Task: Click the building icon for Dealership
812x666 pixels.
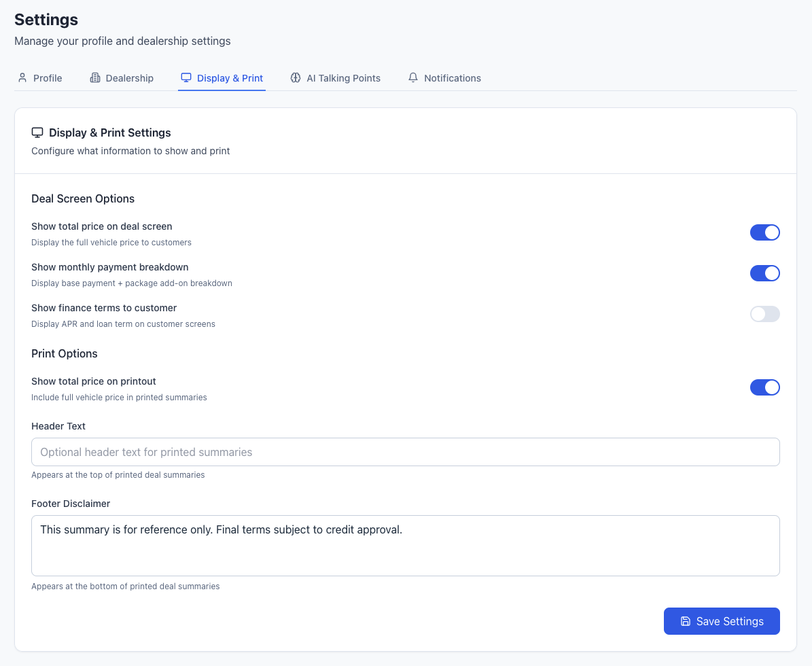Action: click(x=95, y=78)
